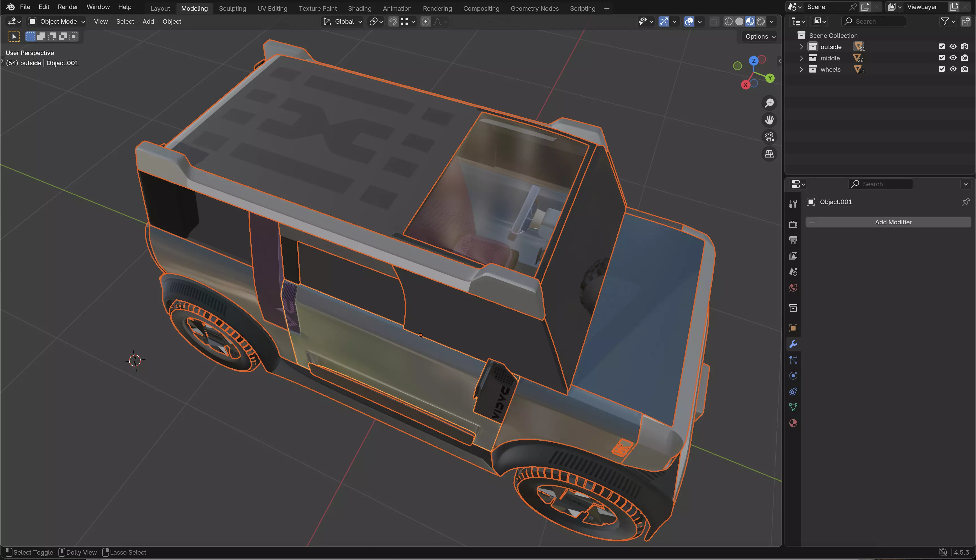
Task: Toggle X-ray mode
Action: [x=714, y=21]
